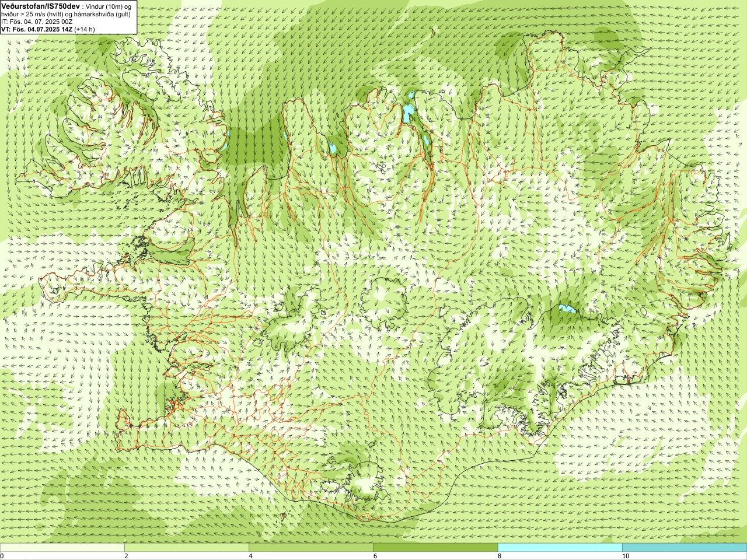Click the legend tick label '6'
Viewport: 747px width, 560px height.
(x=375, y=556)
